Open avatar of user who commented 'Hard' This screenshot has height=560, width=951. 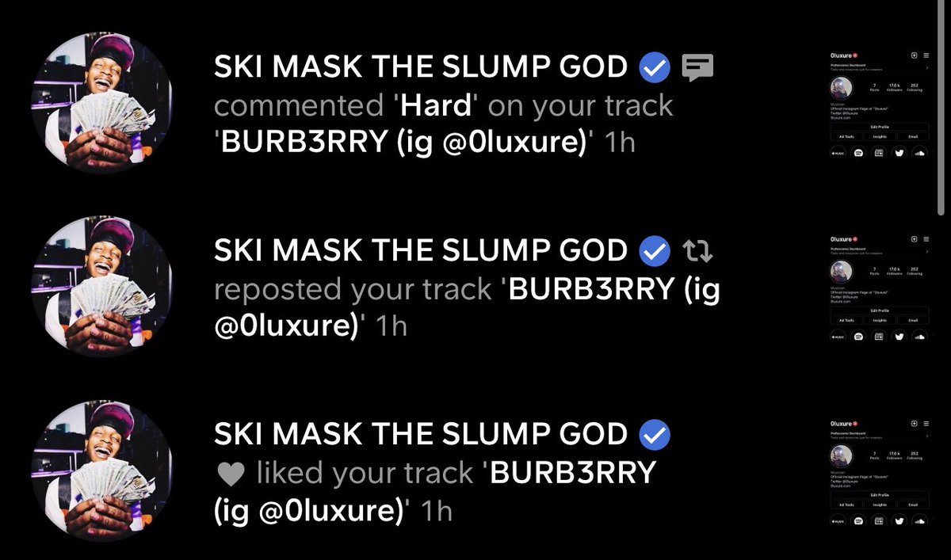click(101, 104)
